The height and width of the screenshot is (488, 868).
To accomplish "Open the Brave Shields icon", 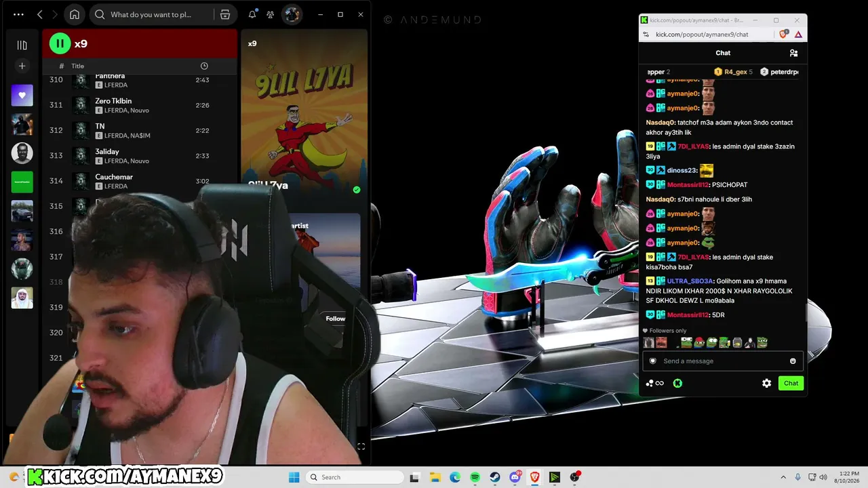I will coord(784,35).
